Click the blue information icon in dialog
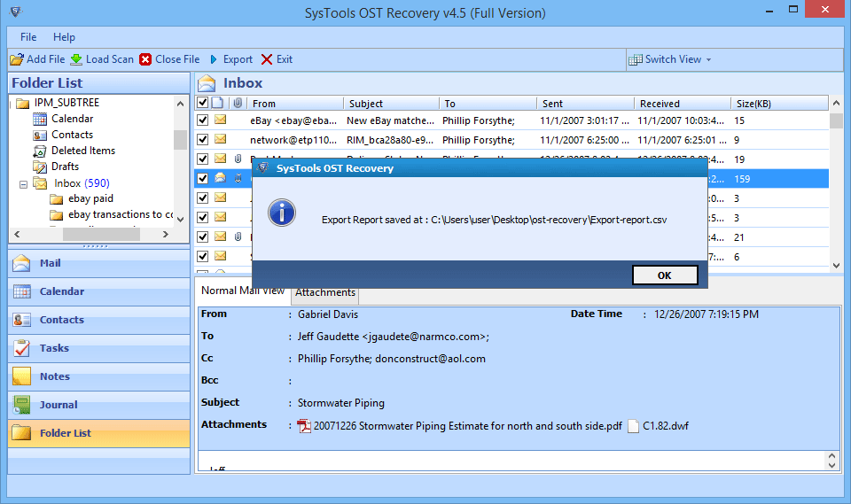851x504 pixels. [282, 213]
